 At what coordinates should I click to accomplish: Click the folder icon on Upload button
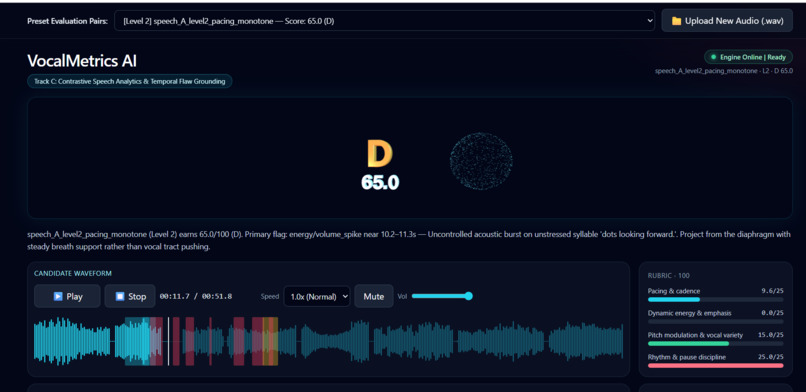pyautogui.click(x=676, y=21)
